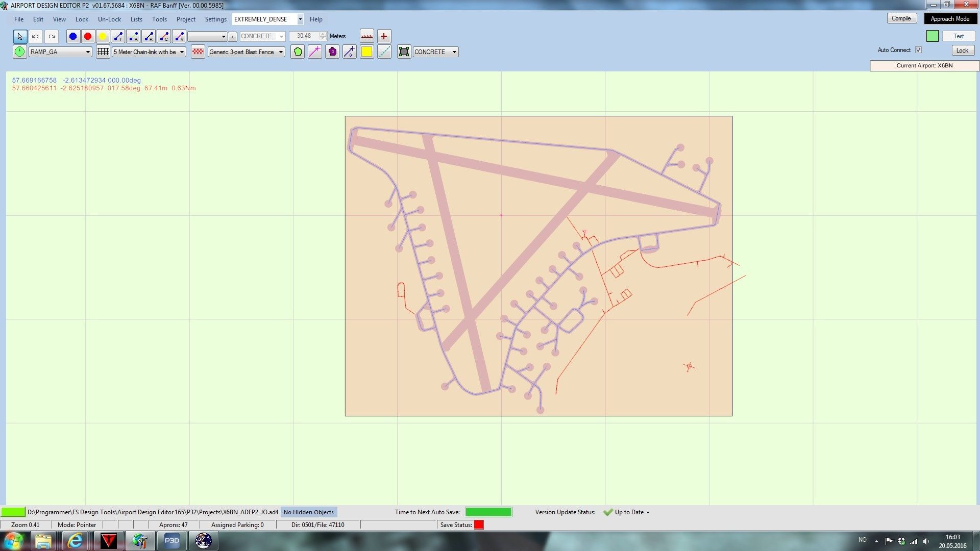The height and width of the screenshot is (551, 980).
Task: Click the redo arrow icon
Action: click(x=52, y=36)
